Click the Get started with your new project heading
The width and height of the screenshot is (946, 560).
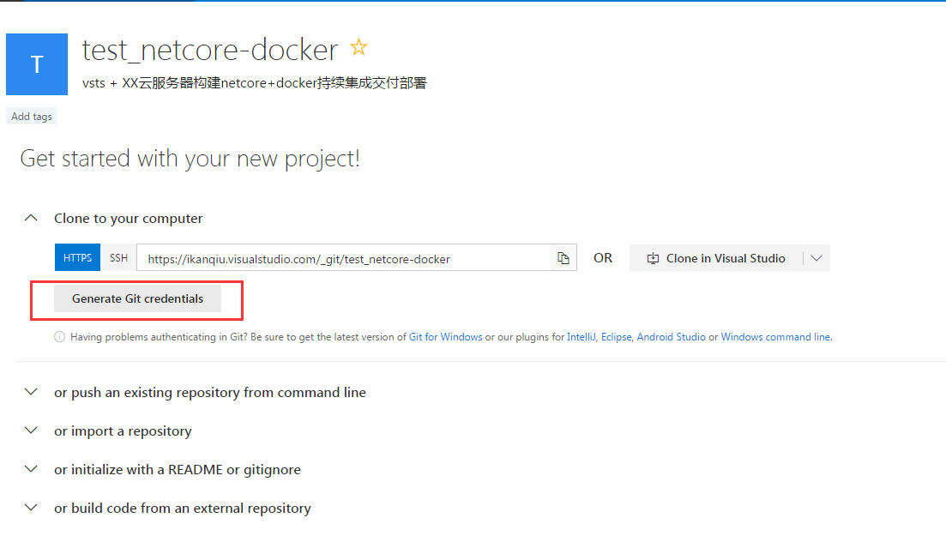pos(190,159)
